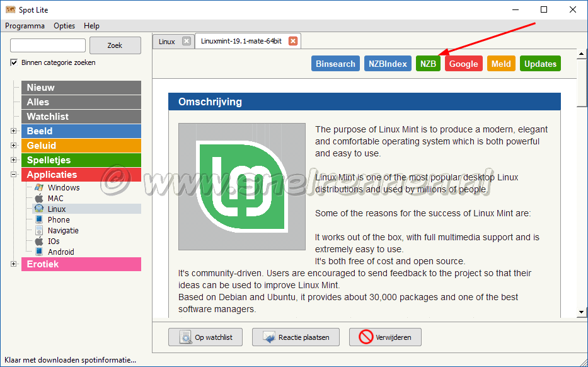Add spot via 'Op watchlist' button
The image size is (588, 367).
(205, 337)
